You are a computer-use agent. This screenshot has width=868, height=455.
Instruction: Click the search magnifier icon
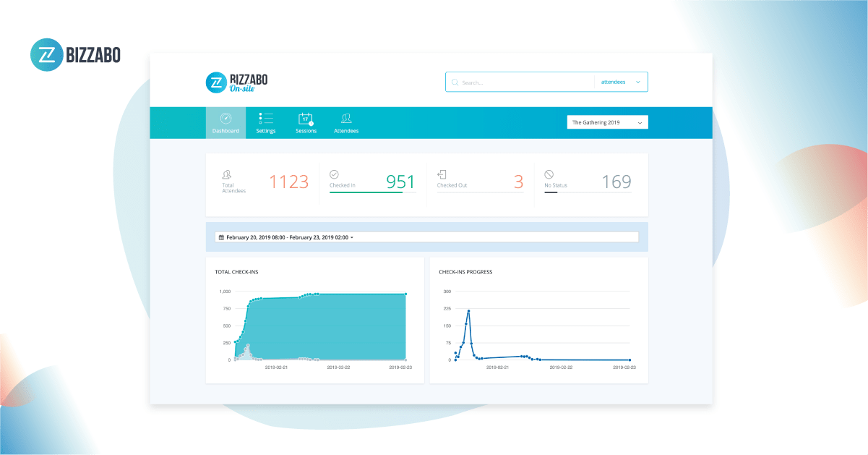pos(455,82)
